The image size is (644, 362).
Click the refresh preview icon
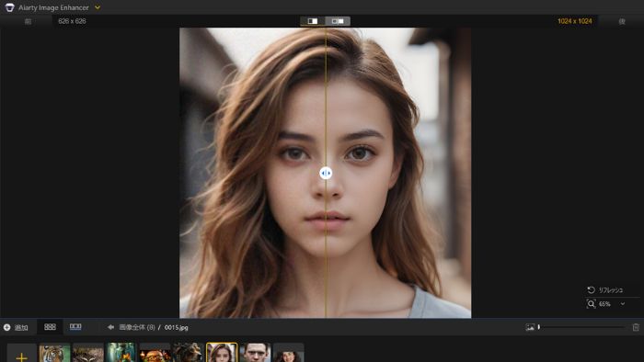(591, 289)
